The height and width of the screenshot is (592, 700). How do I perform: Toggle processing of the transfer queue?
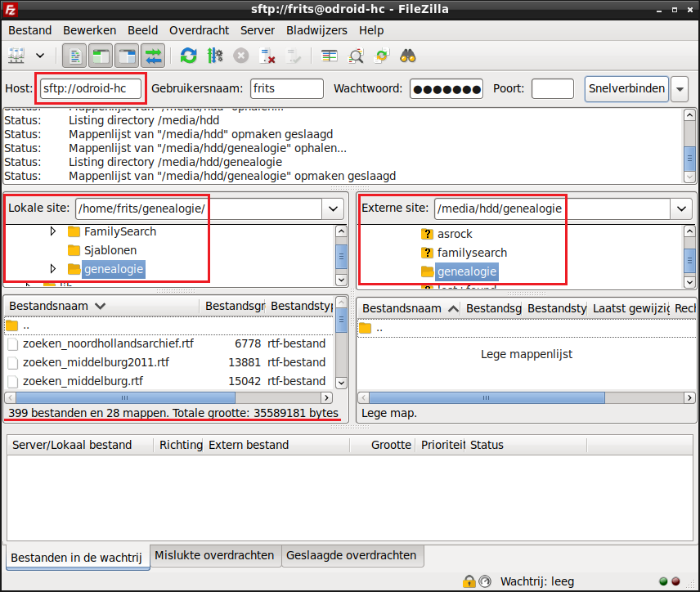(x=215, y=56)
